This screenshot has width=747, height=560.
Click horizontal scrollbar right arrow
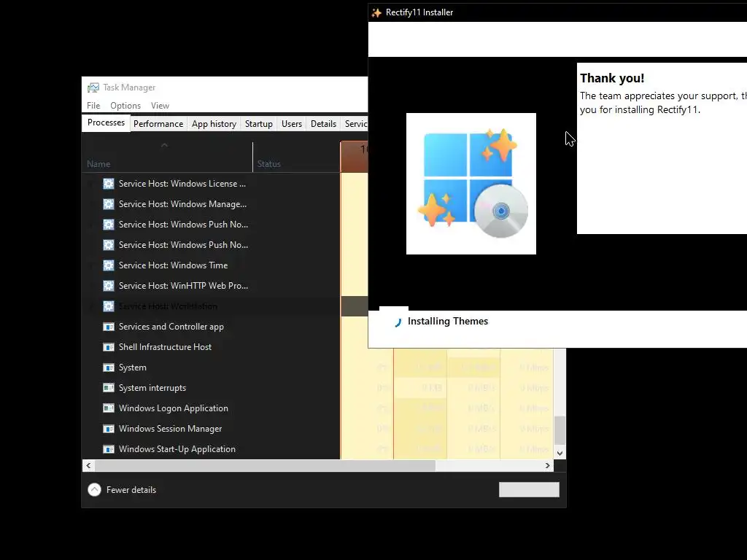pos(548,466)
